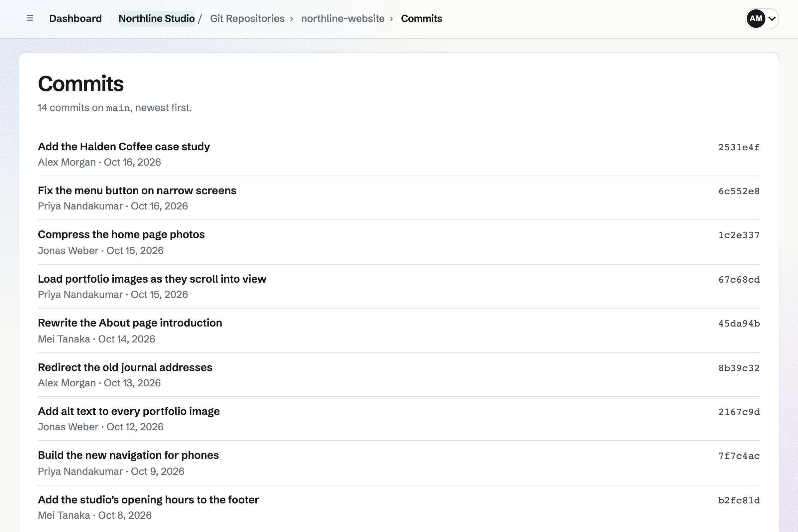Open commit "Build the new navigation for phones"
Viewport: 798px width, 532px height.
point(128,455)
